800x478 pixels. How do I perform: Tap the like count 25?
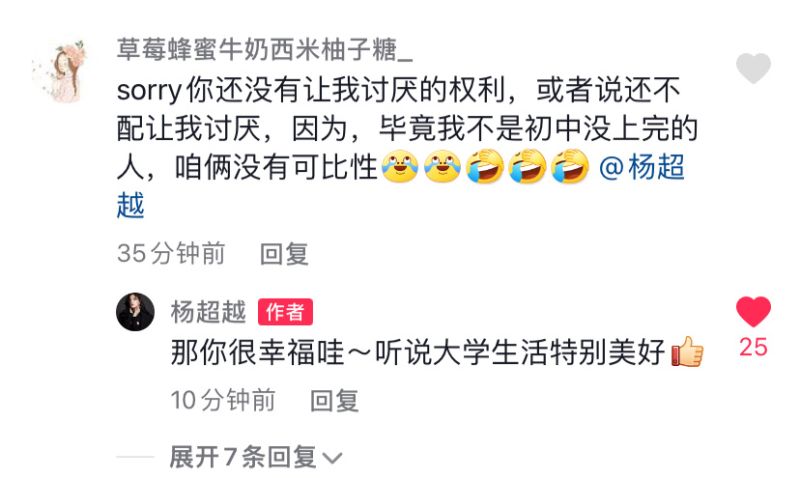pos(753,347)
